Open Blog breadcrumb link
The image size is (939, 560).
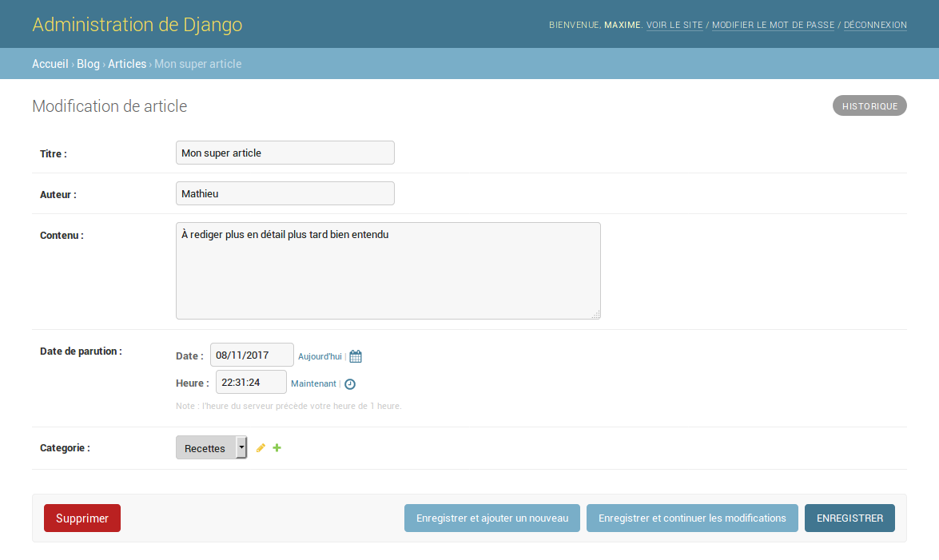pos(88,63)
